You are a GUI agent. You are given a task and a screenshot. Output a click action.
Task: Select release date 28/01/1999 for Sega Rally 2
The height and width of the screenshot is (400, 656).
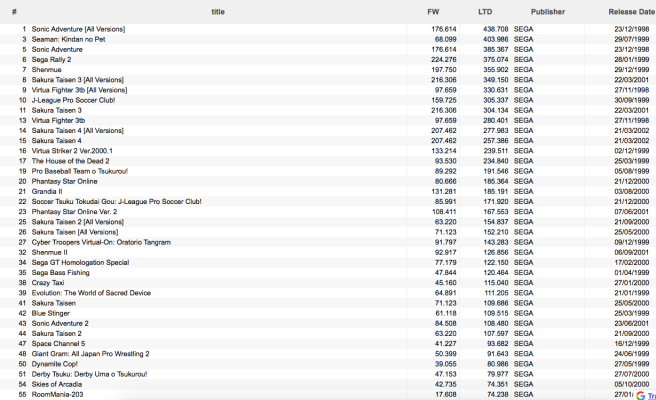point(632,59)
